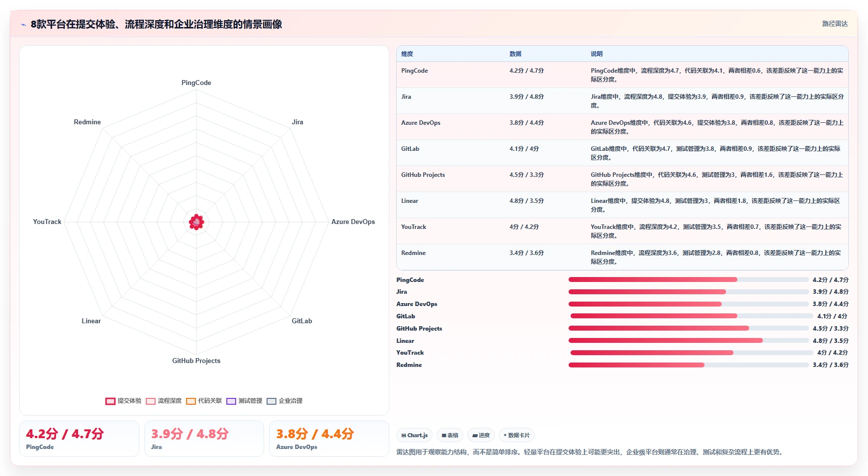Click table value 3.4分 / 3.6分
The height and width of the screenshot is (476, 868).
click(526, 253)
